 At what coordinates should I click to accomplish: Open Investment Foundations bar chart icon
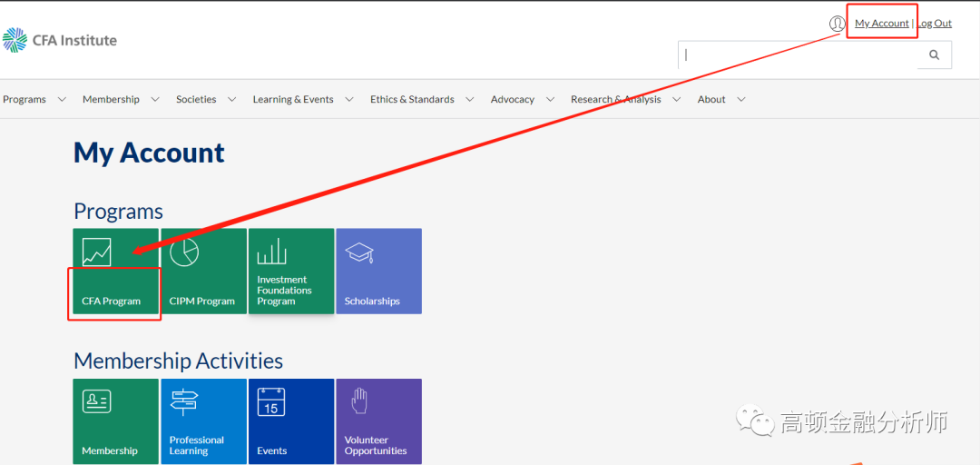272,252
